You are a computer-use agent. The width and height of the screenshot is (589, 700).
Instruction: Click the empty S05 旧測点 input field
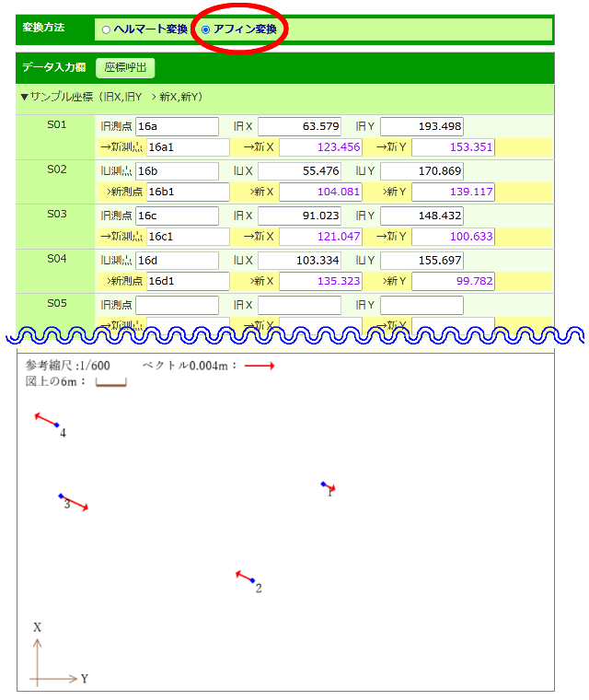click(177, 305)
